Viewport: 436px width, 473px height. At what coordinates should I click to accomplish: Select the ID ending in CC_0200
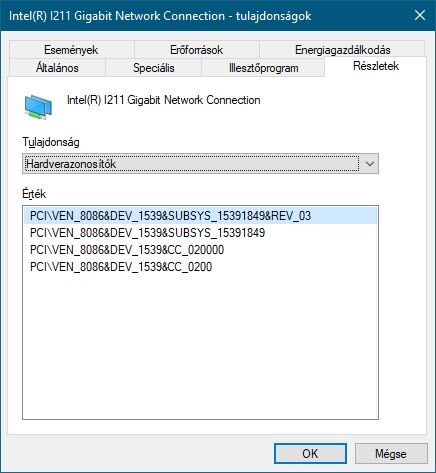click(x=200, y=267)
